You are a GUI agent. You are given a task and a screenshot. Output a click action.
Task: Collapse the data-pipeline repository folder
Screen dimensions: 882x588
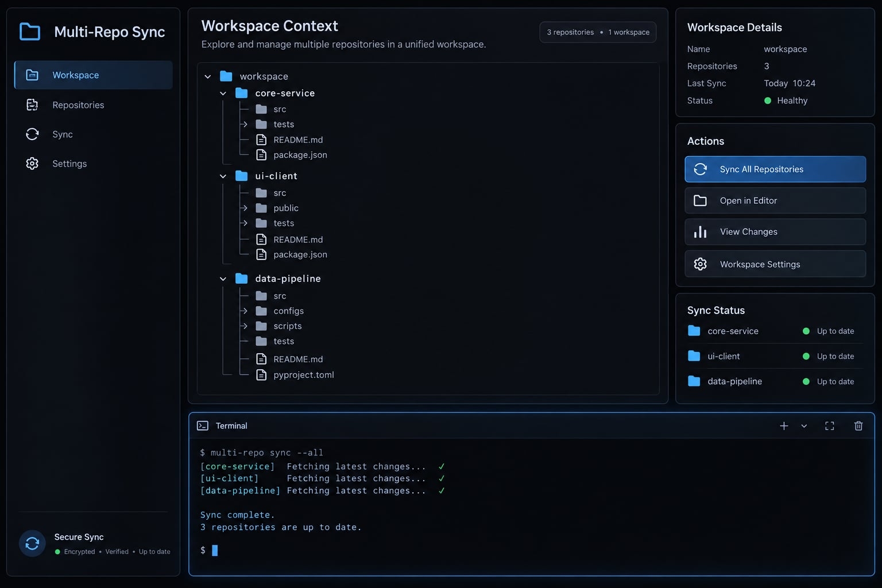pos(223,278)
